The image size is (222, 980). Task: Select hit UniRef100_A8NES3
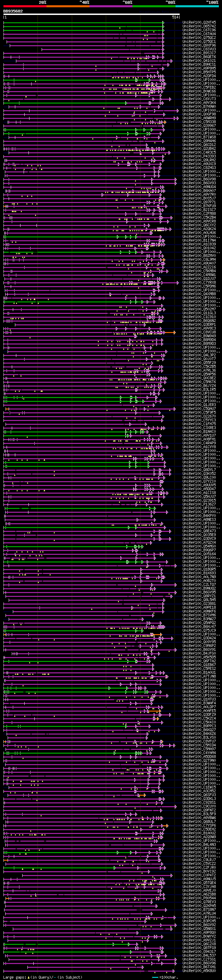(199, 519)
